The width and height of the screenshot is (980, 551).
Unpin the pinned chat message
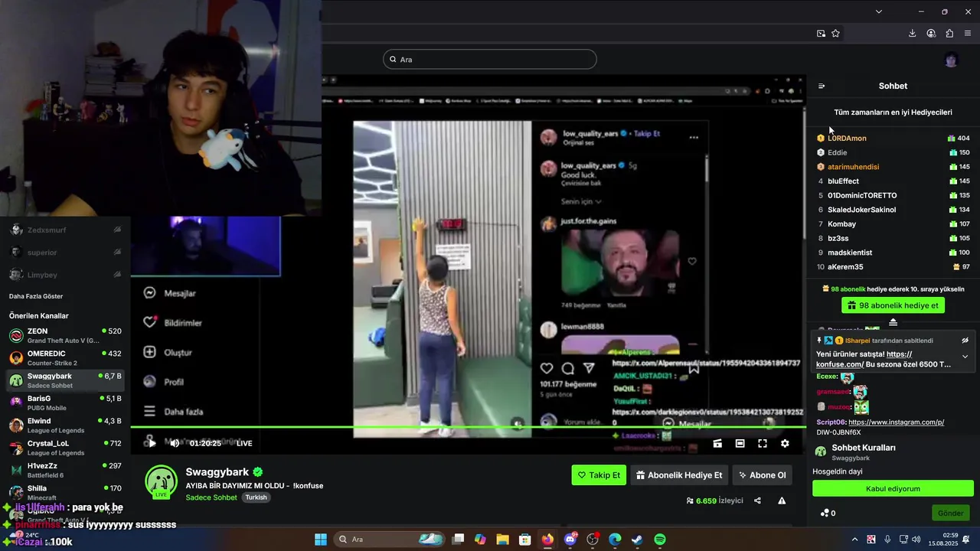click(965, 341)
